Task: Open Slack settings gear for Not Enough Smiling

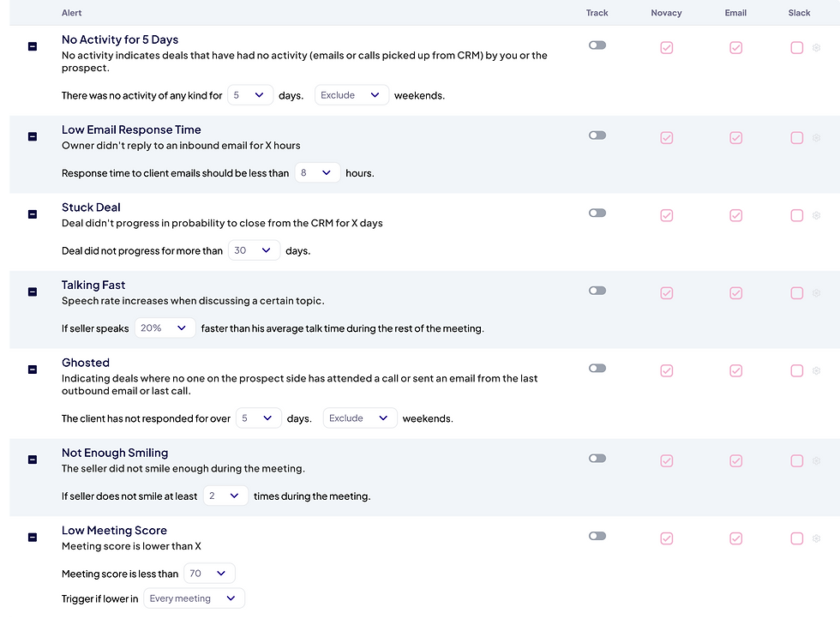Action: coord(816,461)
